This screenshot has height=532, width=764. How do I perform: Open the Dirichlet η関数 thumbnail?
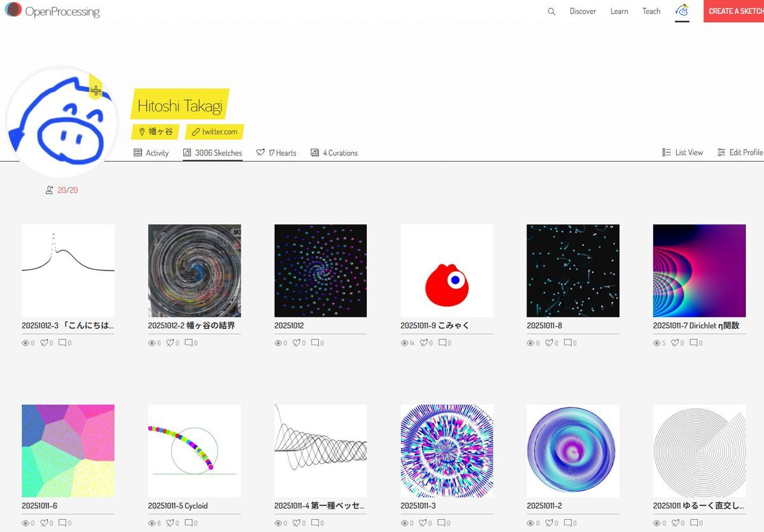click(699, 270)
